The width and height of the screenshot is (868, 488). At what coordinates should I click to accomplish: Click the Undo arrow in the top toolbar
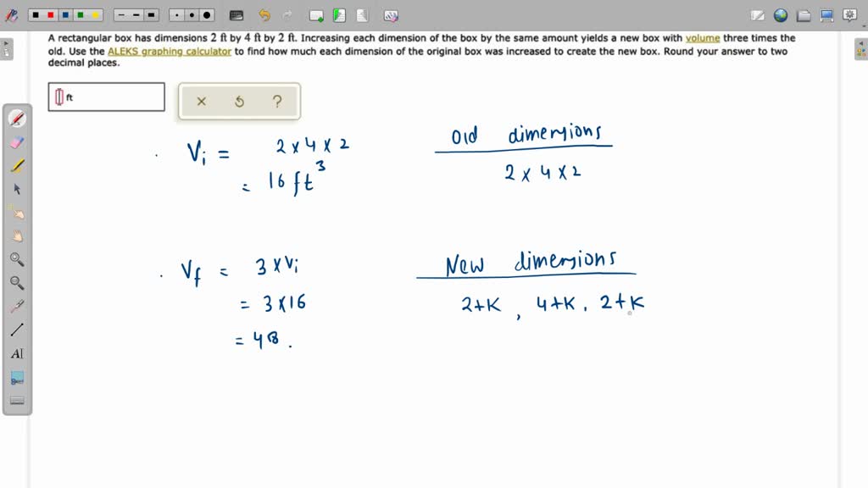(263, 14)
